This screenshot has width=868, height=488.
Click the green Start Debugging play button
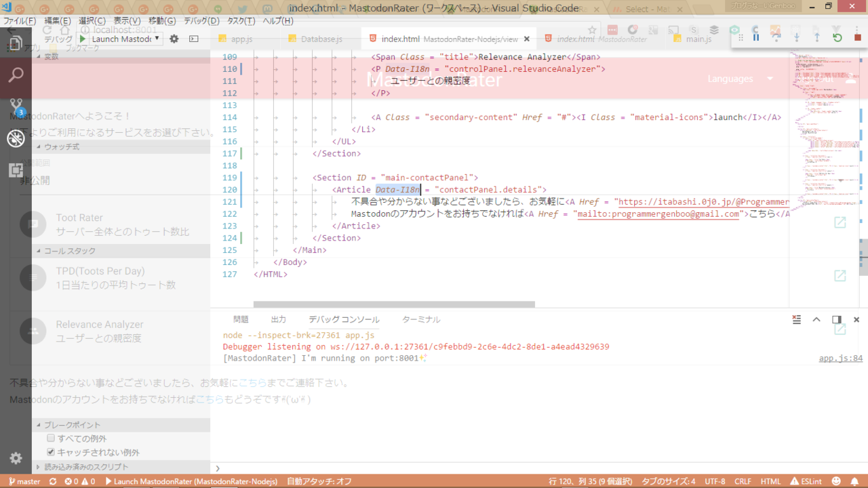(83, 39)
